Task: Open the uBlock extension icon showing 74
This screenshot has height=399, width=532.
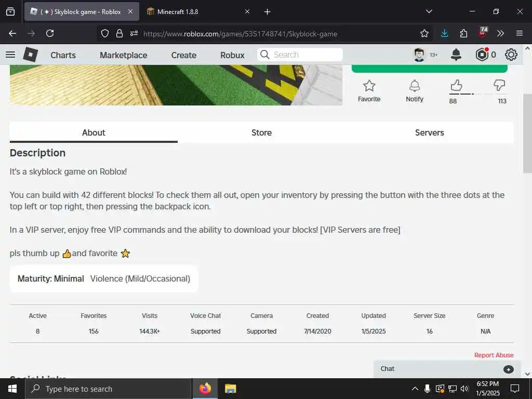Action: [x=483, y=32]
